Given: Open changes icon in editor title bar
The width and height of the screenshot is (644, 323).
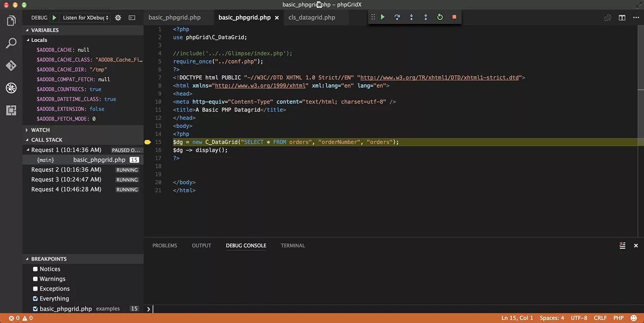Looking at the screenshot, I should click(x=608, y=18).
